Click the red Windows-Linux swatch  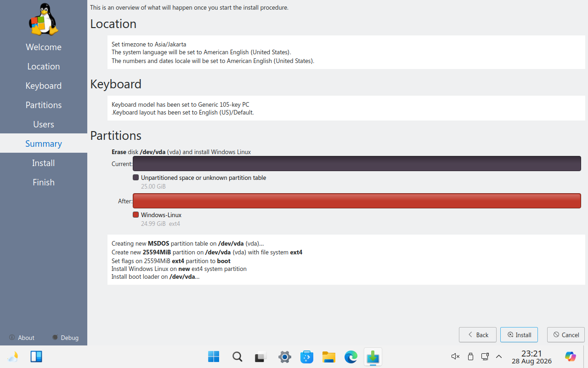(x=136, y=215)
